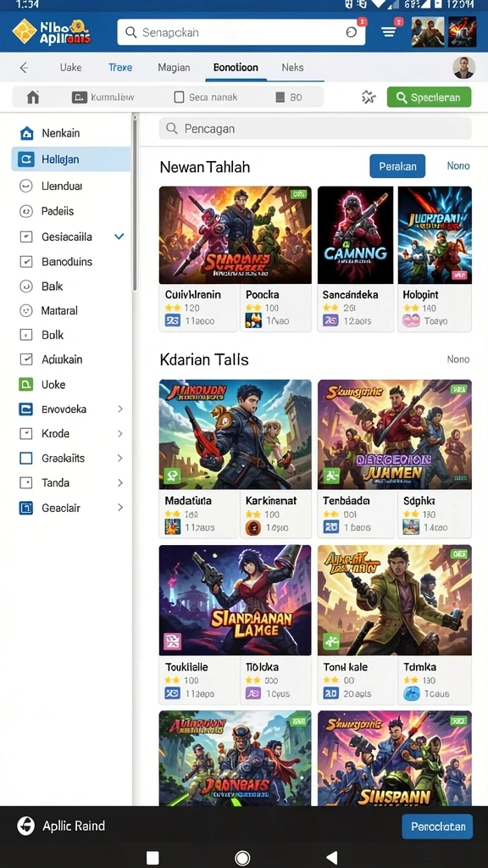This screenshot has width=488, height=868.
Task: Click the refresh icon inside top search box
Action: (x=352, y=32)
